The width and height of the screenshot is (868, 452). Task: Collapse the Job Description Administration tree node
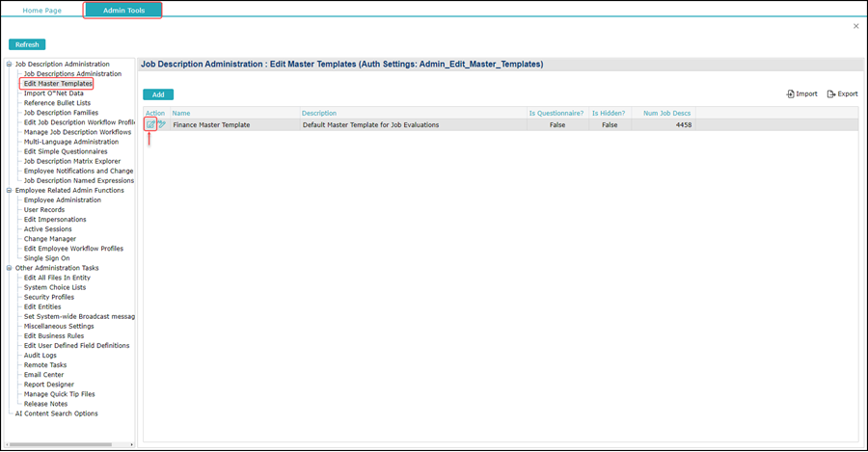(9, 65)
